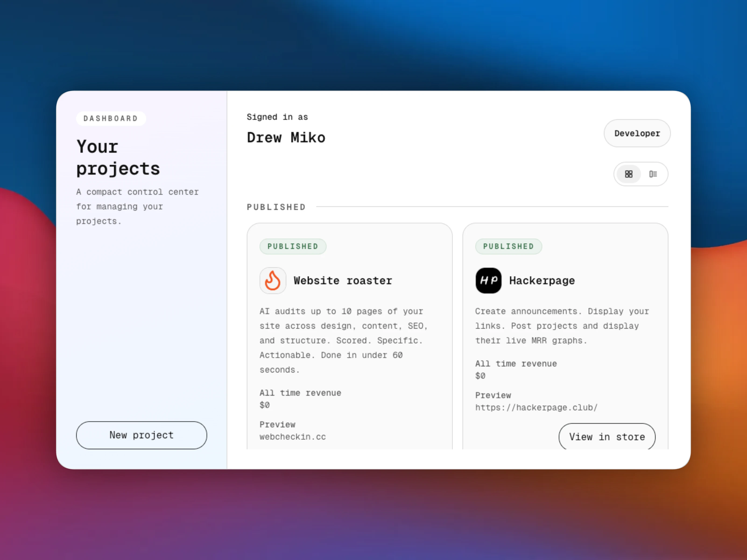Click the Website roaster flame icon
Viewport: 747px width, 560px height.
[x=272, y=280]
